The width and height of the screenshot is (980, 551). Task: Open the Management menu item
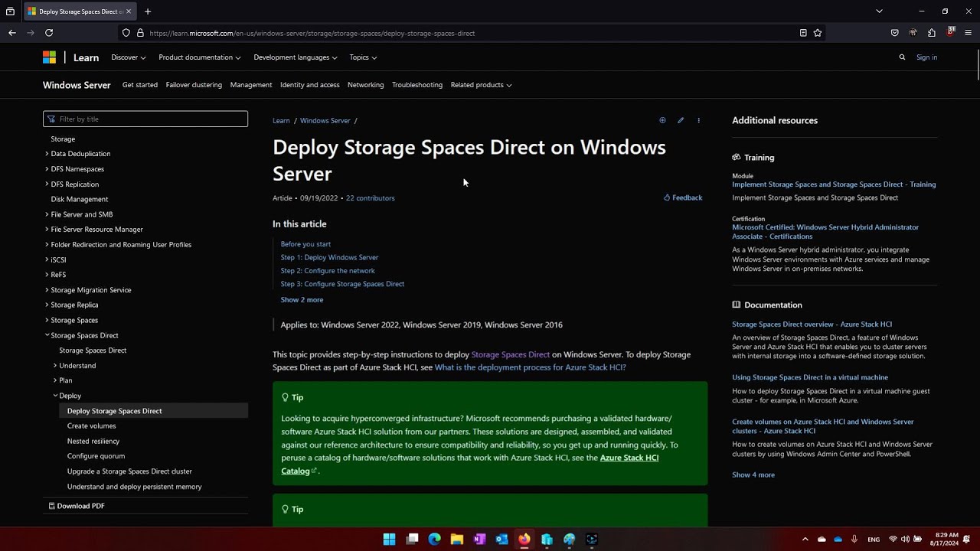pyautogui.click(x=251, y=85)
